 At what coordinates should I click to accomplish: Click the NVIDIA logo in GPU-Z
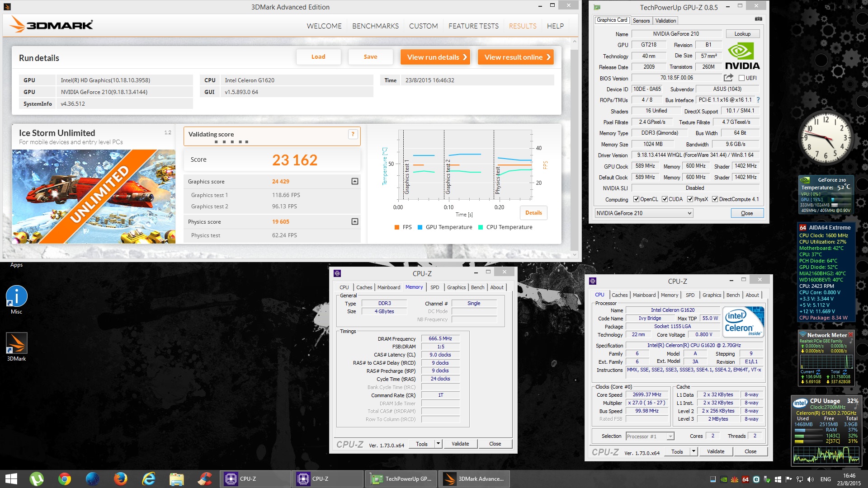pyautogui.click(x=742, y=56)
